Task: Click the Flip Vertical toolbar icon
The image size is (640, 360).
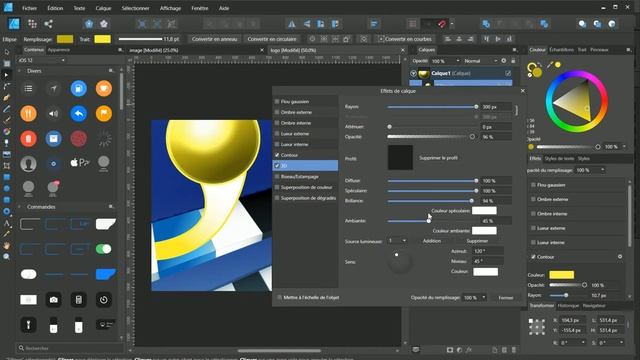Action: [307, 24]
